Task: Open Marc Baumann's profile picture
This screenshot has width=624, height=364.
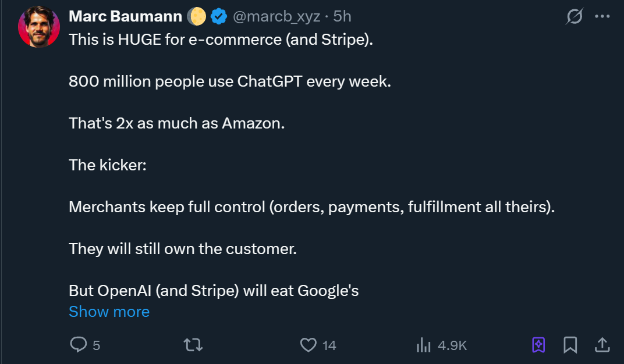Action: pos(39,27)
